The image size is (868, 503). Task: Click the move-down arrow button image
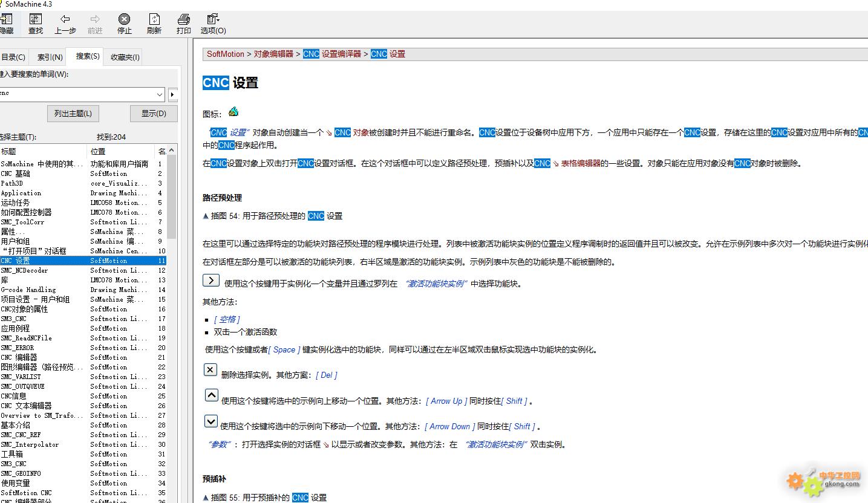coord(210,421)
